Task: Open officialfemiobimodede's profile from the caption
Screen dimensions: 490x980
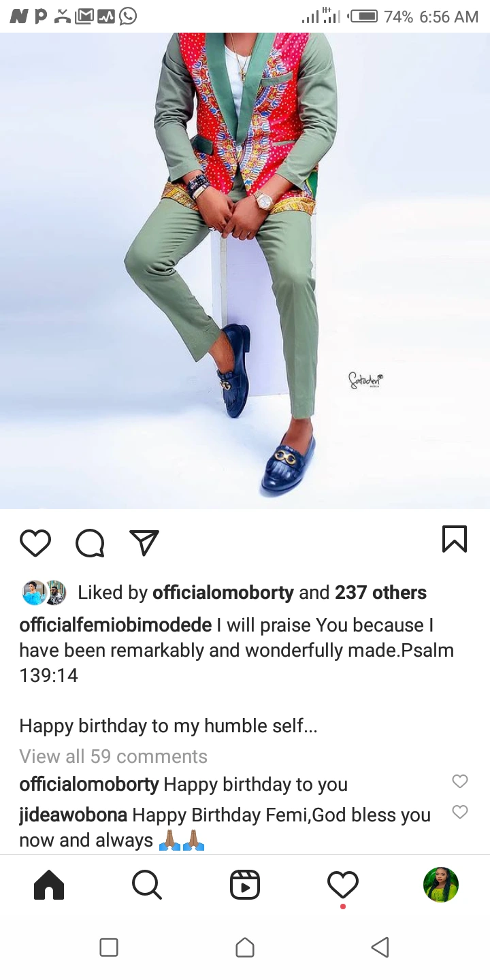Action: coord(115,625)
